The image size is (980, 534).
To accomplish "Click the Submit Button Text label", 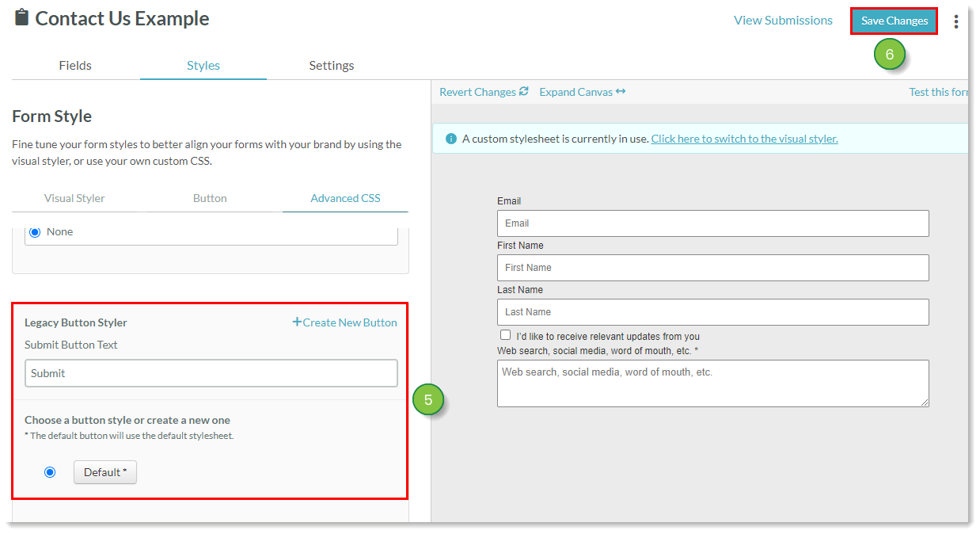I will coord(71,345).
